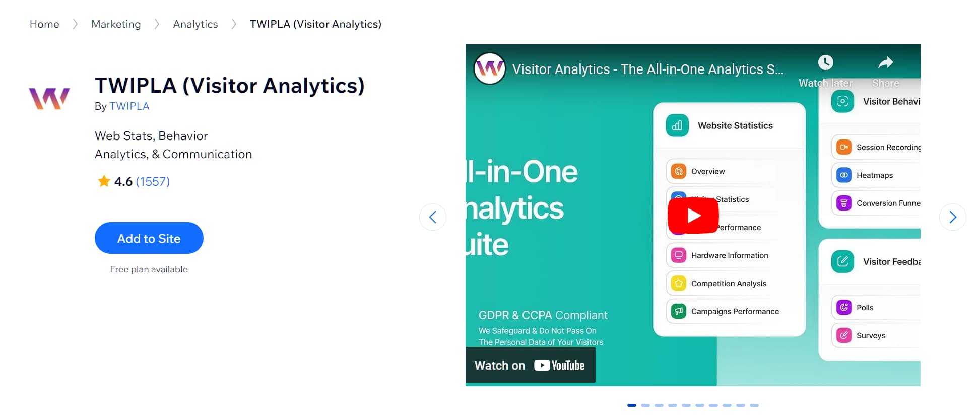Click the Campaigns Performance icon
980x419 pixels.
[678, 311]
